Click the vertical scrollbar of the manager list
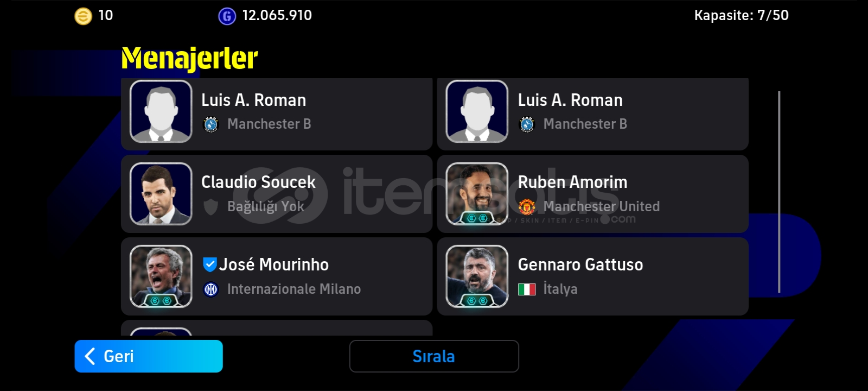This screenshot has width=868, height=391. coord(779,192)
